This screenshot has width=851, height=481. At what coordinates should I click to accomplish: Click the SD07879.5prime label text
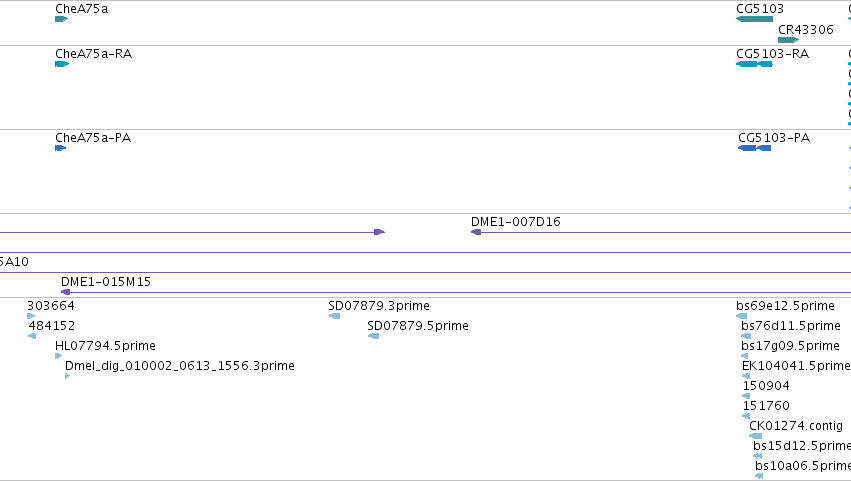[x=418, y=326]
